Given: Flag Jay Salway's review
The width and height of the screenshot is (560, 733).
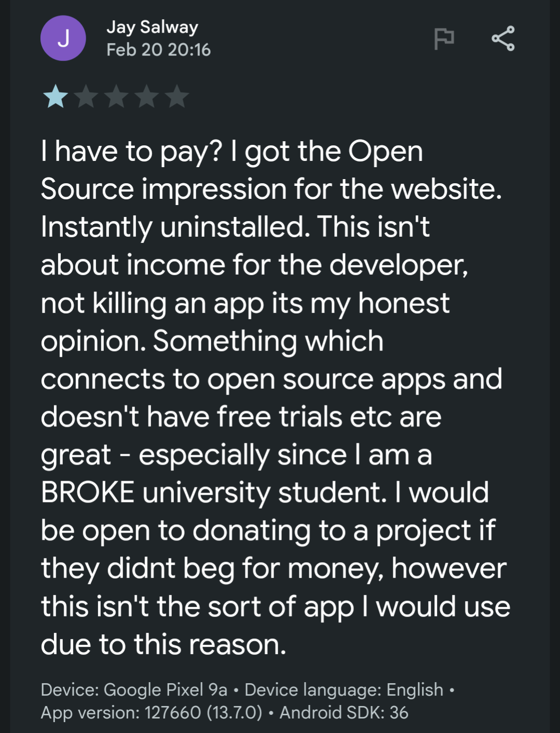Looking at the screenshot, I should click(444, 38).
